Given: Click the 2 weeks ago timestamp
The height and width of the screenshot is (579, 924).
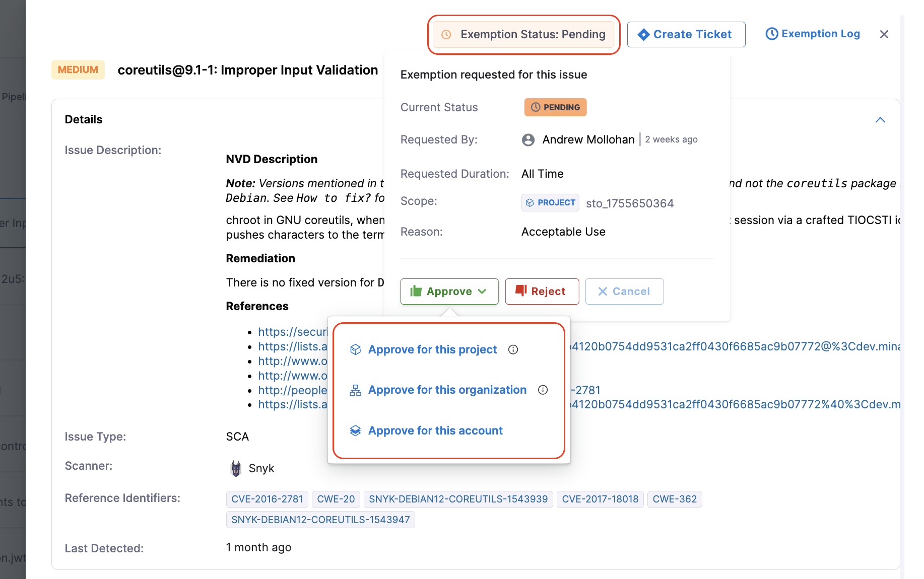Looking at the screenshot, I should point(671,139).
